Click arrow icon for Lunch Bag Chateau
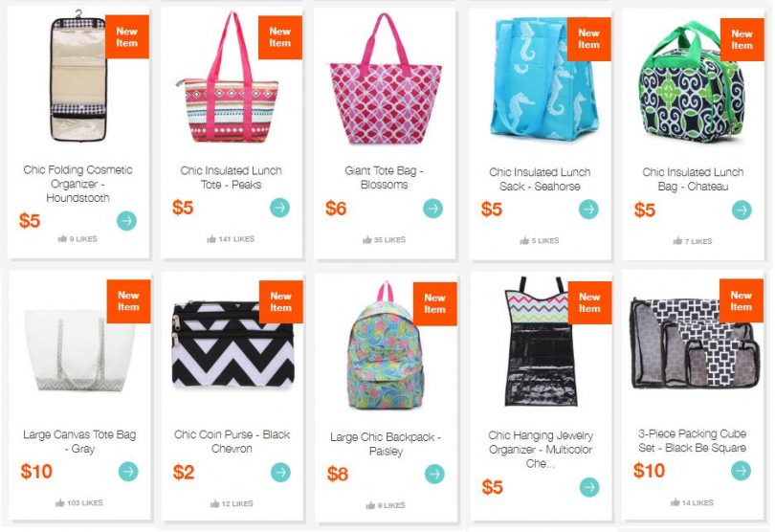The image size is (775, 532). tap(742, 210)
